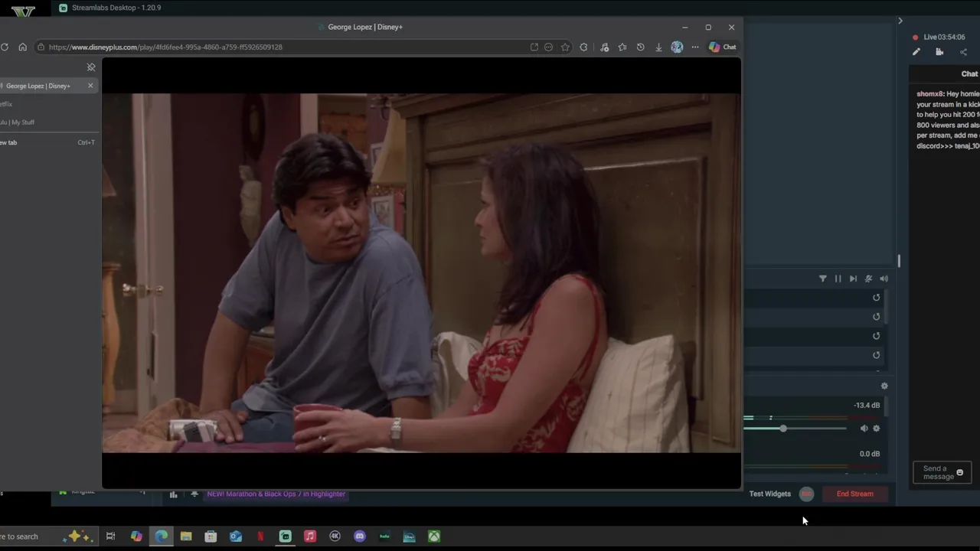Click the -13.4 dB level readout
Viewport: 980px width, 551px height.
point(867,406)
